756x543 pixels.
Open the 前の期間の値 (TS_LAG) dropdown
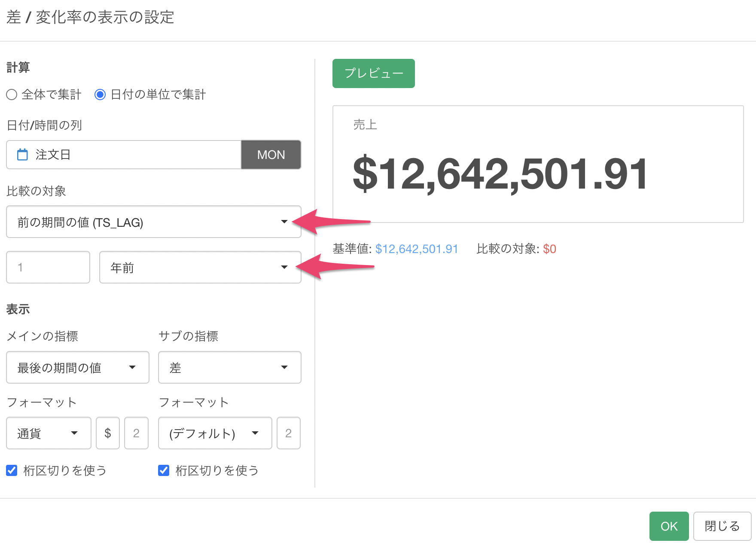pos(153,222)
